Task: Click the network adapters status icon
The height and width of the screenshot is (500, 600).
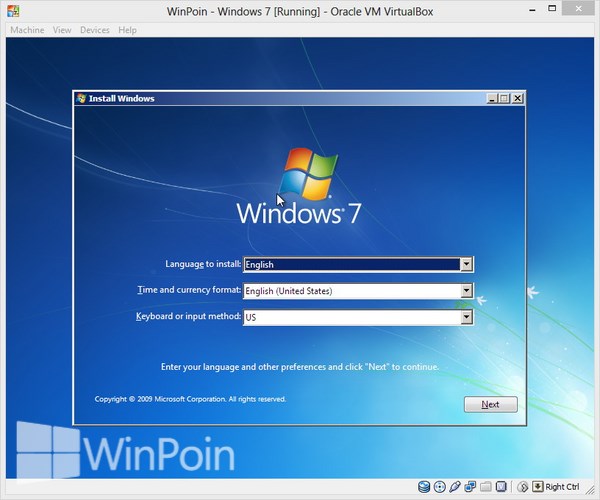Action: pos(470,487)
